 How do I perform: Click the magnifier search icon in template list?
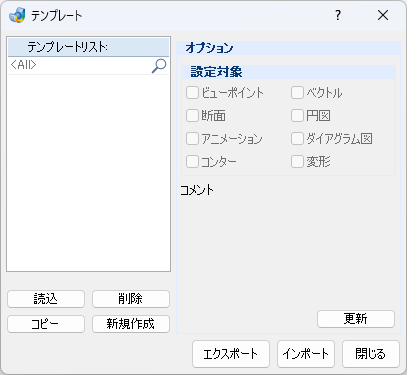coord(159,66)
